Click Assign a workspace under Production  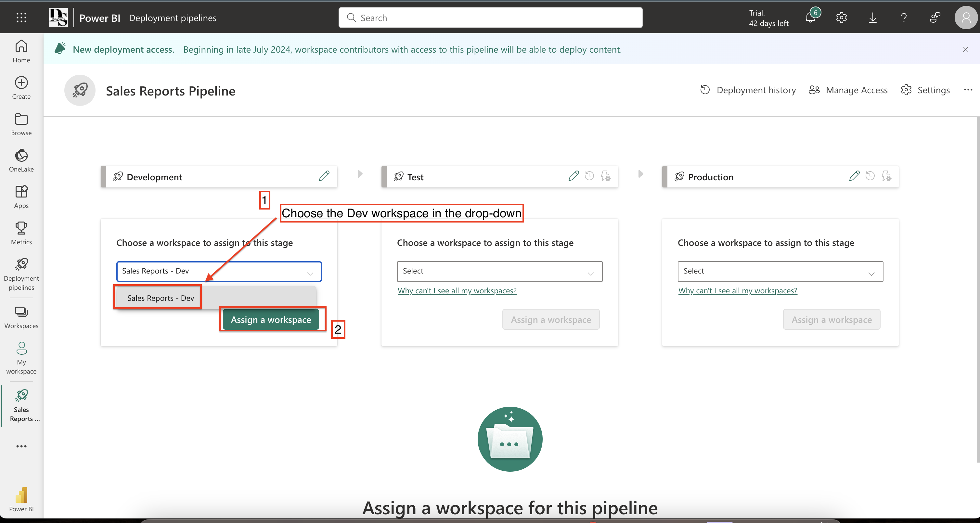tap(832, 320)
